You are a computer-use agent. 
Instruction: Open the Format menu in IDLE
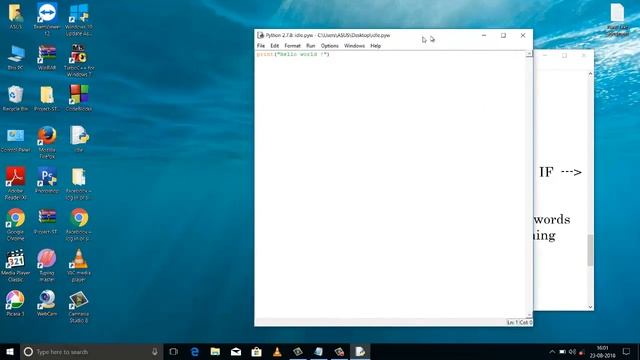pyautogui.click(x=292, y=46)
